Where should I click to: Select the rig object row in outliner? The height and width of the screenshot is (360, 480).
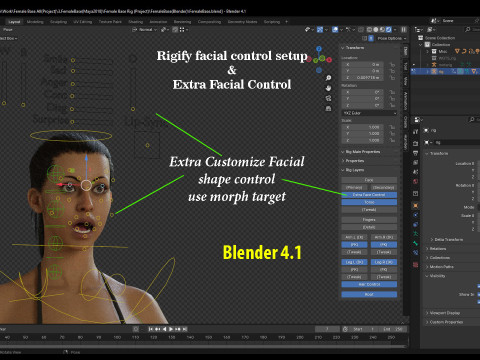click(445, 71)
